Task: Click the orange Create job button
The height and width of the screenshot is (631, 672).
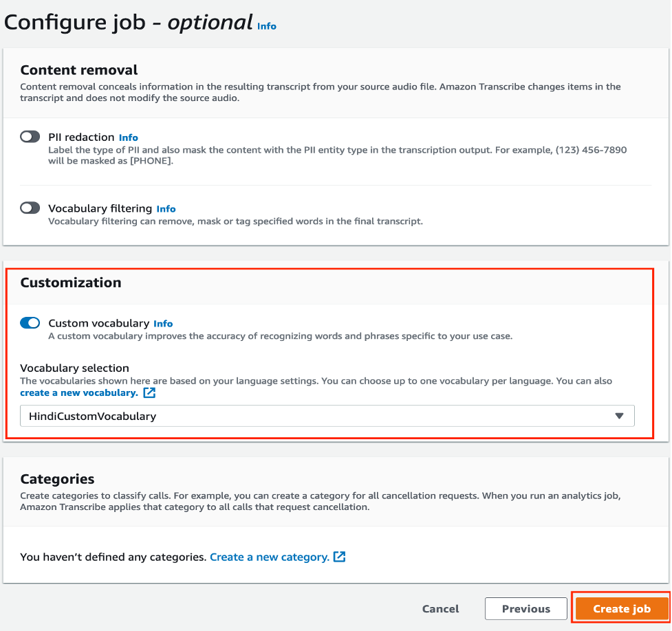Action: click(621, 609)
